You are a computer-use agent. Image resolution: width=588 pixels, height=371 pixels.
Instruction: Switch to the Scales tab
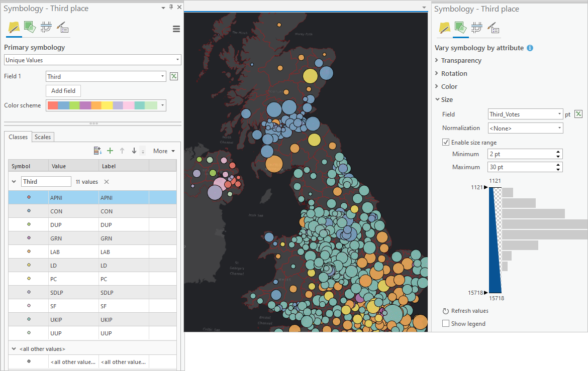[x=43, y=137]
